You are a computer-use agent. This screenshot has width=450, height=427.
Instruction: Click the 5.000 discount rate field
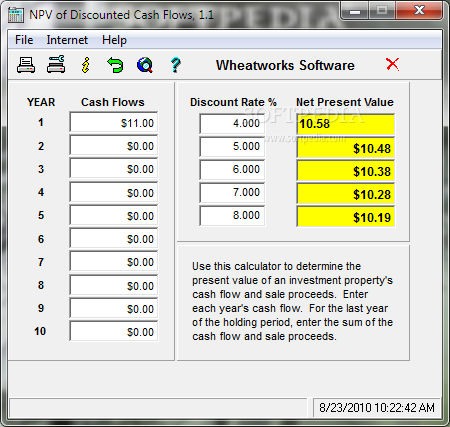pos(232,147)
